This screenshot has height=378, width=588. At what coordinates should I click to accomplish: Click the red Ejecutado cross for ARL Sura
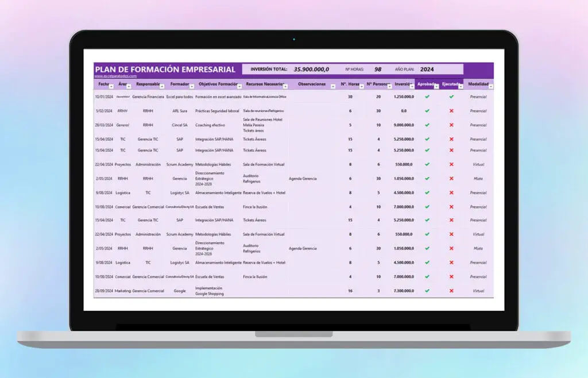[451, 110]
